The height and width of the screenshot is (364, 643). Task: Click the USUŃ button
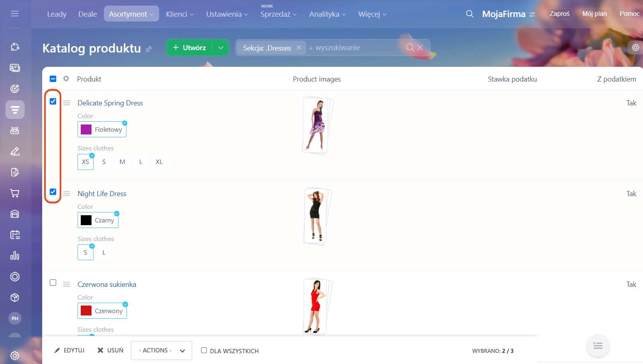[111, 350]
